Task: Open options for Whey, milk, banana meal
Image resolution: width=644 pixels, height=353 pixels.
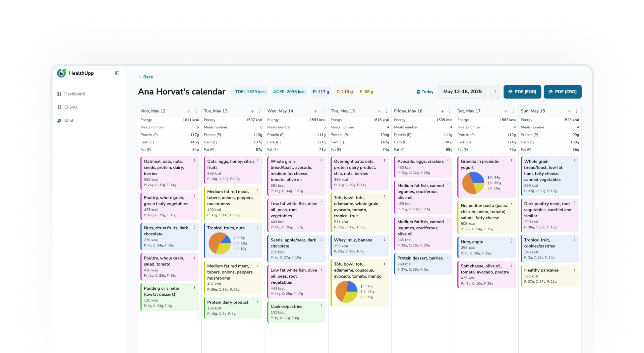Action: coord(384,240)
